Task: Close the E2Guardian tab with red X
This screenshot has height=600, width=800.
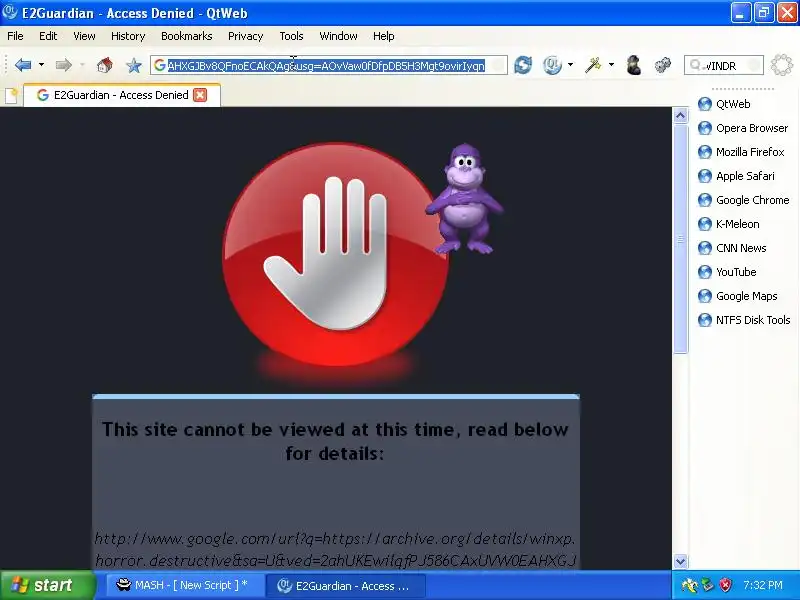Action: (200, 95)
